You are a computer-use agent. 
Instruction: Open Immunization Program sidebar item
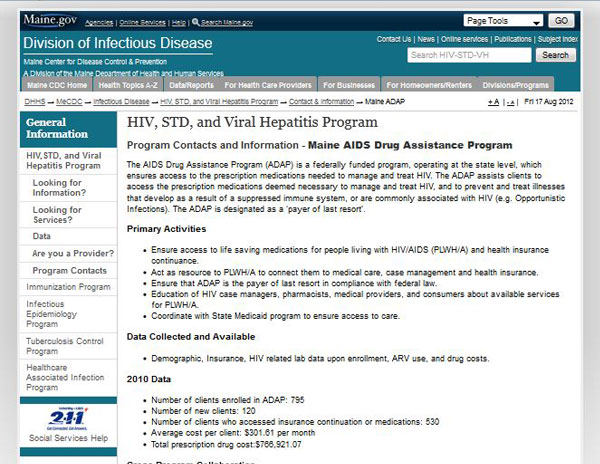click(68, 287)
